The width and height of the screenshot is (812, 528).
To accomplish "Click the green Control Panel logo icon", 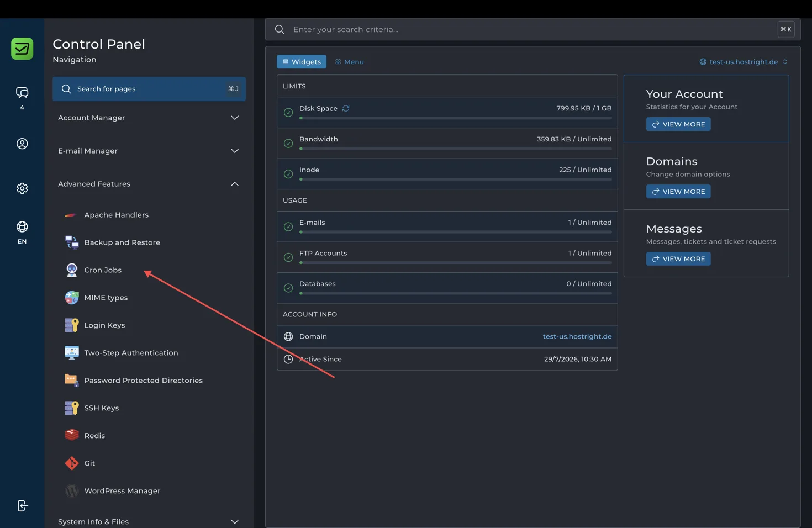I will pyautogui.click(x=22, y=49).
